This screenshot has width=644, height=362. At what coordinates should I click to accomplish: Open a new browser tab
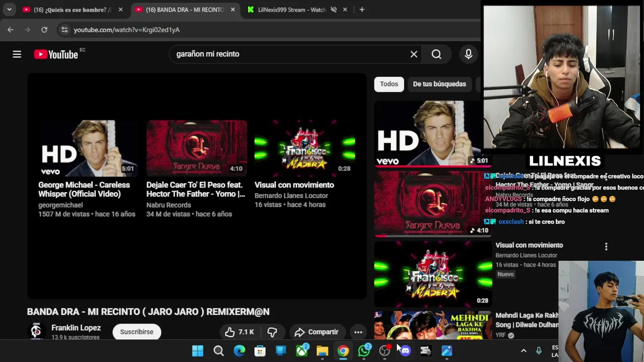pos(362,10)
